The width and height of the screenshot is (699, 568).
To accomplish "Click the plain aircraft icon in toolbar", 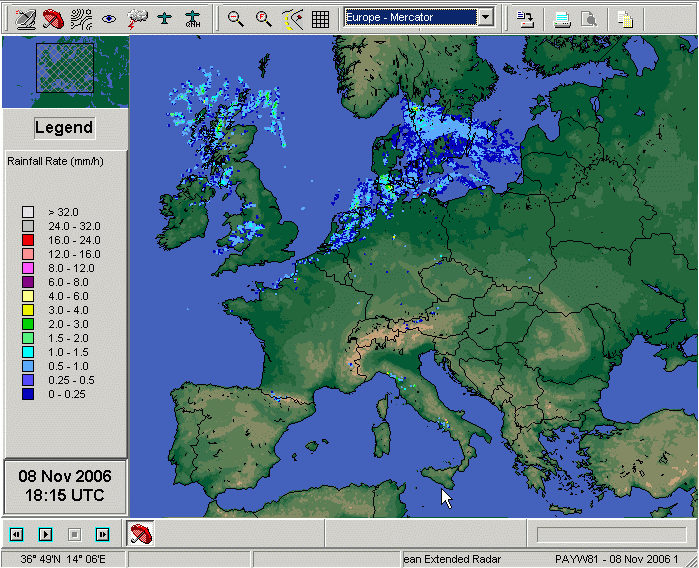I will pos(165,17).
